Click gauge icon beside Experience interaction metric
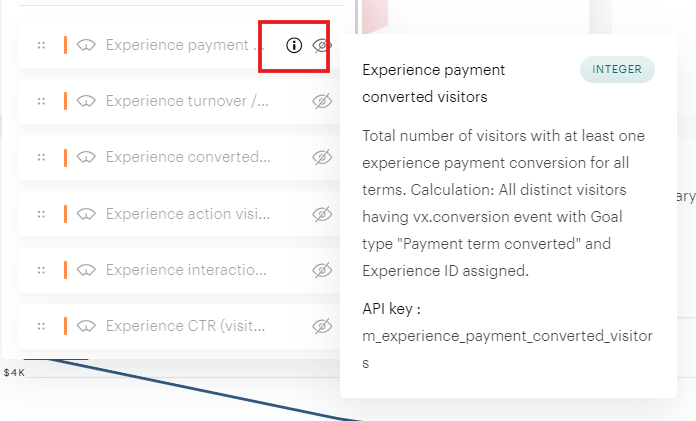The image size is (696, 421). point(86,270)
